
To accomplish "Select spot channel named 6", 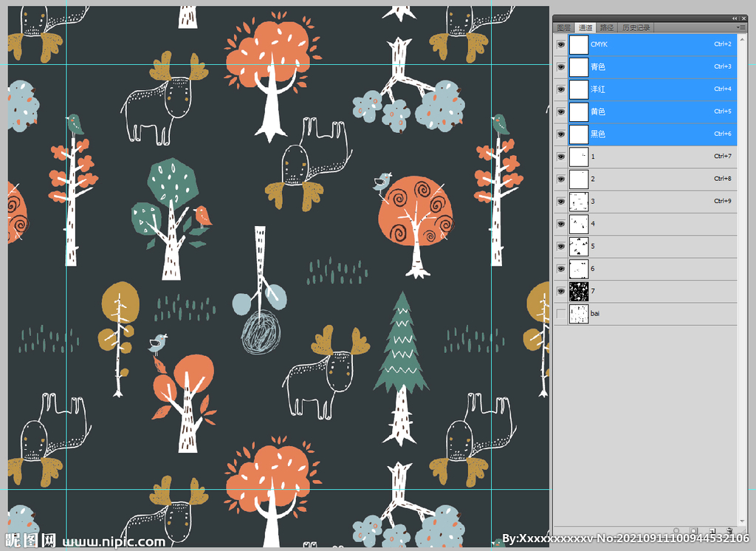I will (653, 269).
